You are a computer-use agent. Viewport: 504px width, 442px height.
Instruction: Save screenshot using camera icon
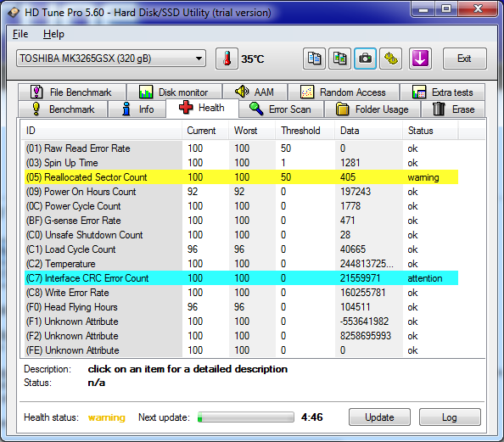pyautogui.click(x=365, y=59)
